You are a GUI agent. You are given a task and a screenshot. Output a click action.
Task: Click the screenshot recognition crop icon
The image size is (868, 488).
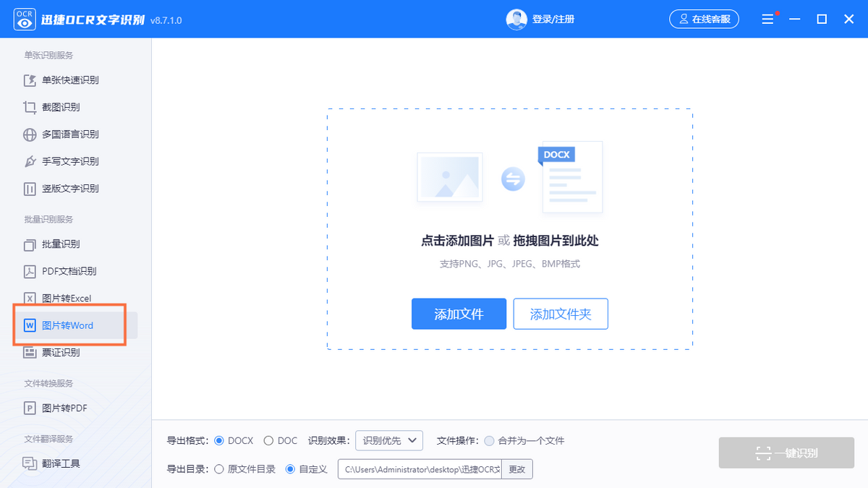pos(30,107)
